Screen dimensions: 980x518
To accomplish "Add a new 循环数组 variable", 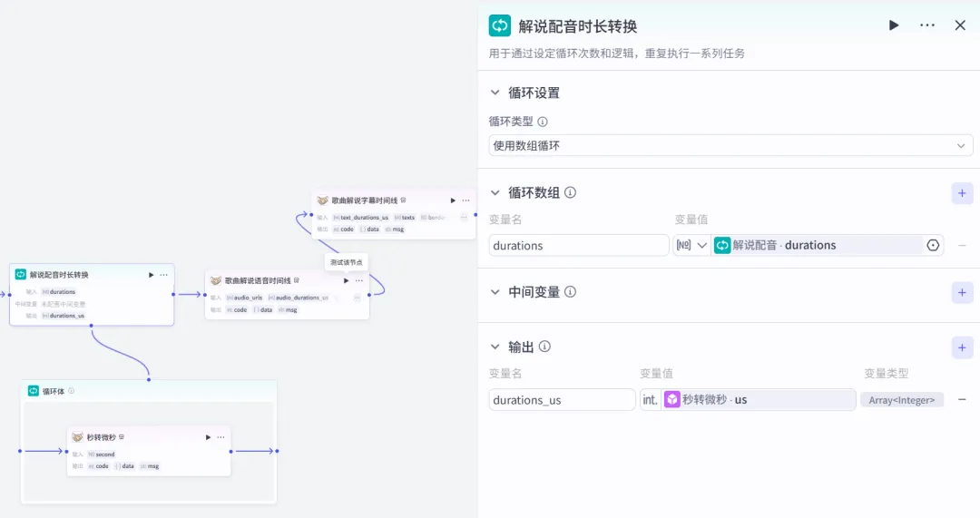I will click(x=962, y=193).
